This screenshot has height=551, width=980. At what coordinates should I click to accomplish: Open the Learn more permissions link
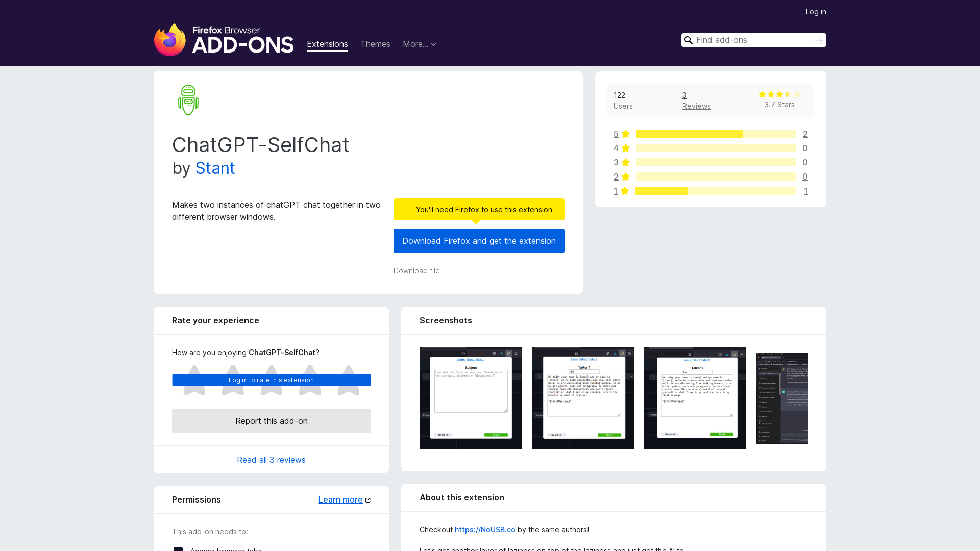tap(340, 500)
